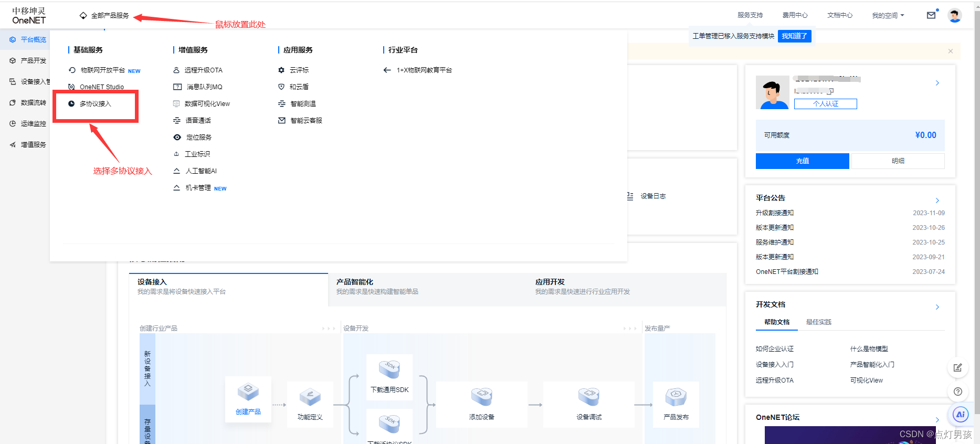
Task: Click the 平台概览 sidebar icon
Action: point(13,39)
